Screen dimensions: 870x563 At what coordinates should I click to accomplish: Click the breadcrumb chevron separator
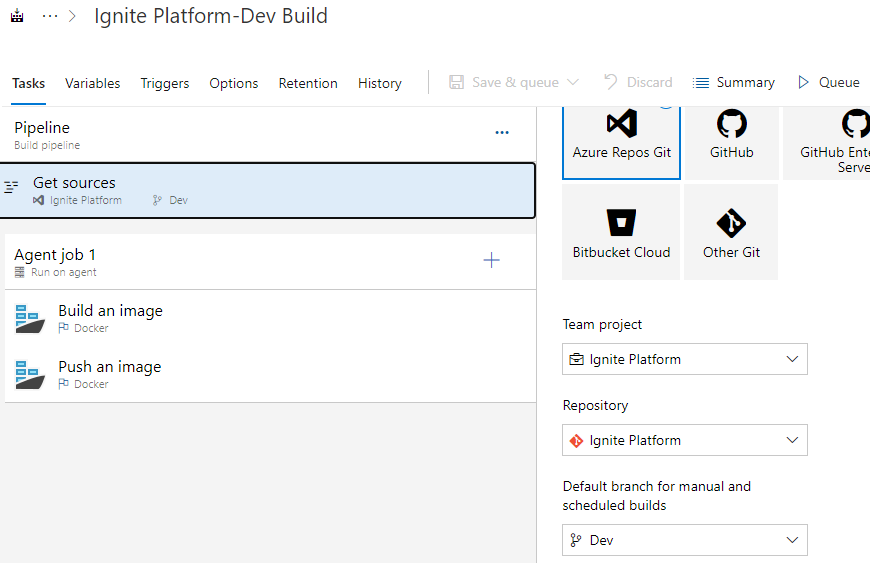pos(72,16)
